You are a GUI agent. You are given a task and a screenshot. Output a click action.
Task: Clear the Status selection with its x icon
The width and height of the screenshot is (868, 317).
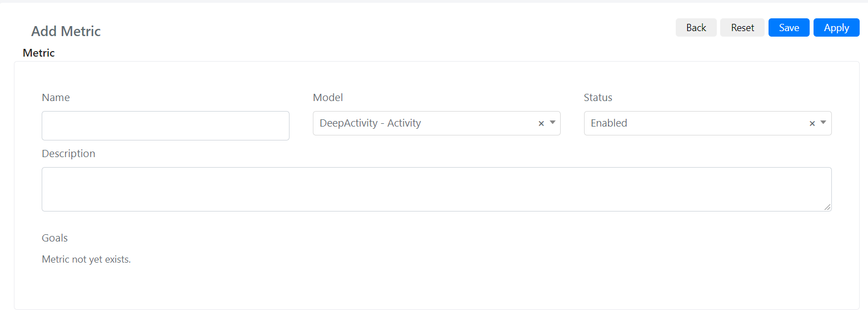coord(812,124)
